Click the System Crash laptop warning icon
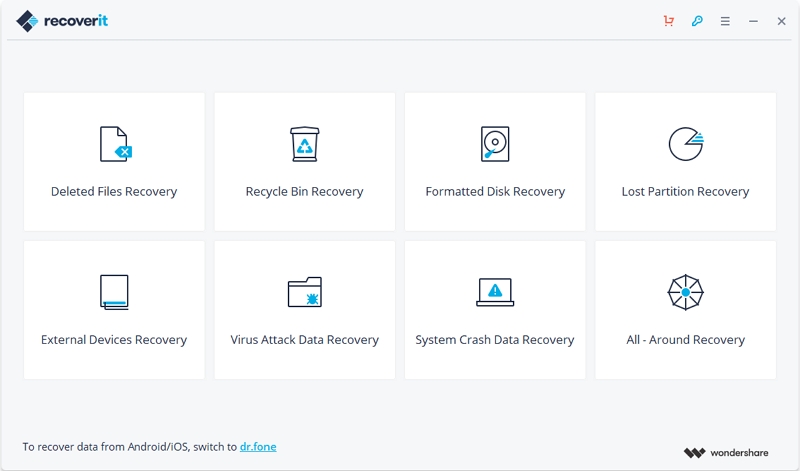This screenshot has width=800, height=471. tap(495, 292)
